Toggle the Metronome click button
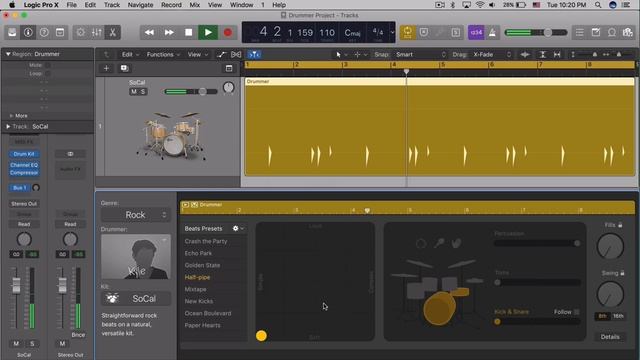Screen dimensions: 640x360 492,32
